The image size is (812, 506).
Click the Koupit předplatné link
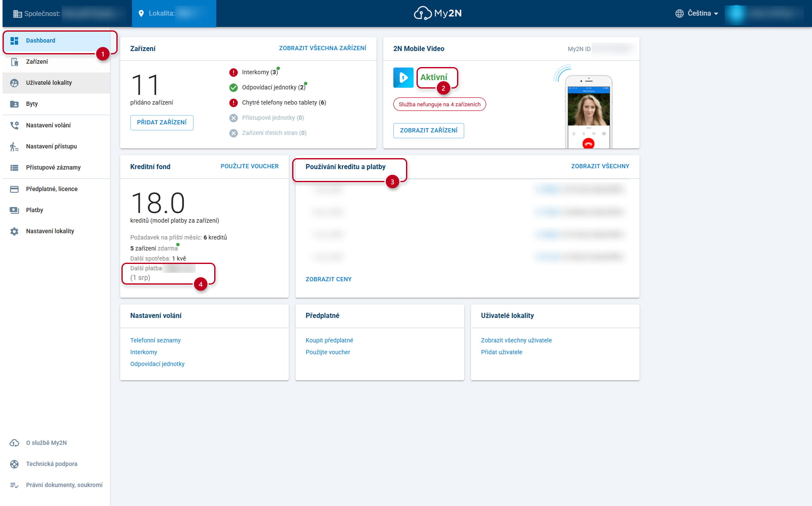tap(329, 340)
